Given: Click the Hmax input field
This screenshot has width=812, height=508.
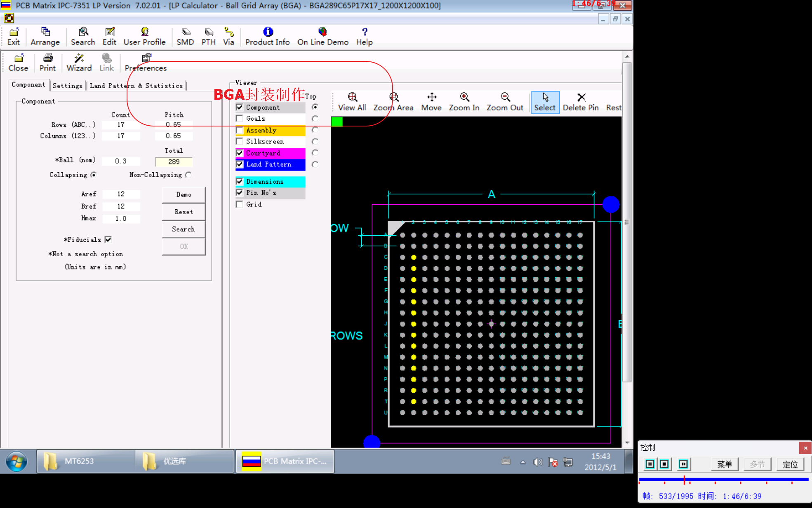Looking at the screenshot, I should pyautogui.click(x=121, y=218).
